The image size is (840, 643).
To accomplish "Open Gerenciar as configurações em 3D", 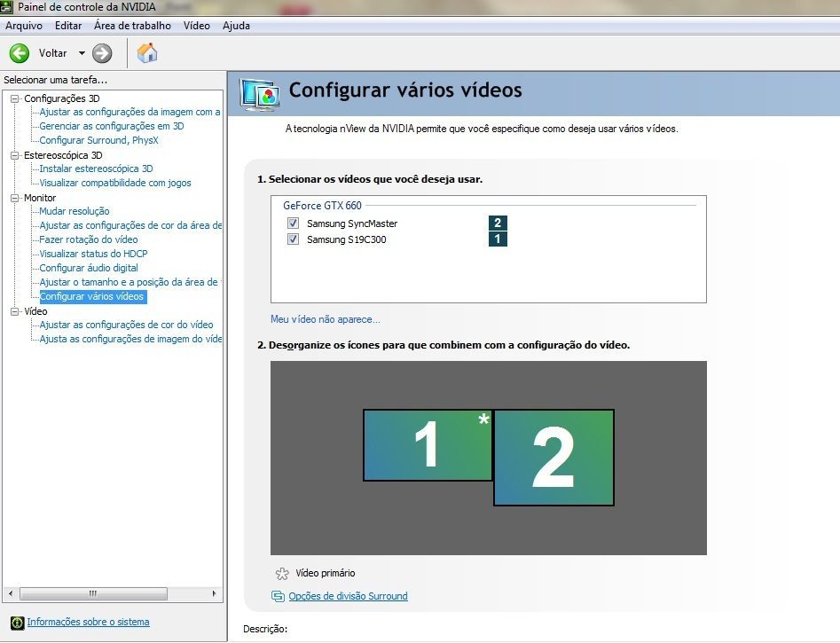I will [112, 126].
